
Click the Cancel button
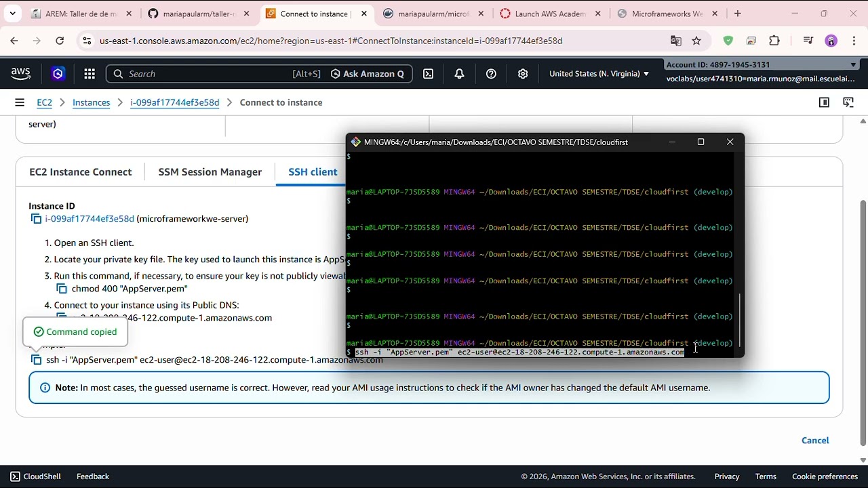tap(815, 441)
